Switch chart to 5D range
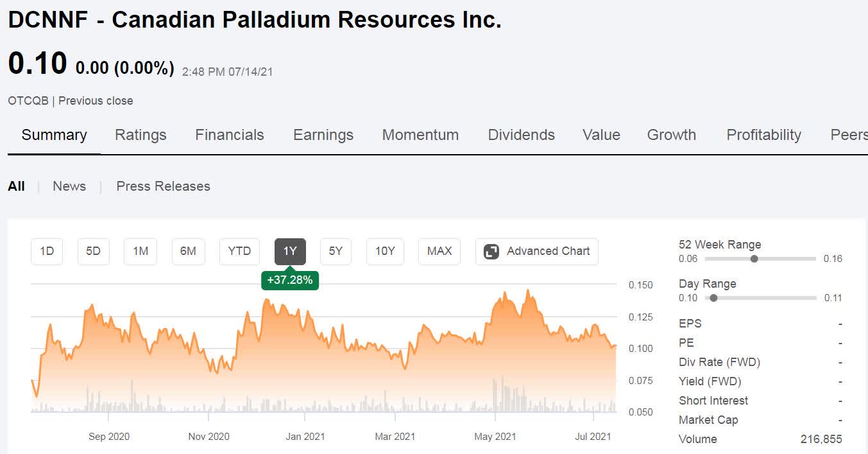 [94, 251]
